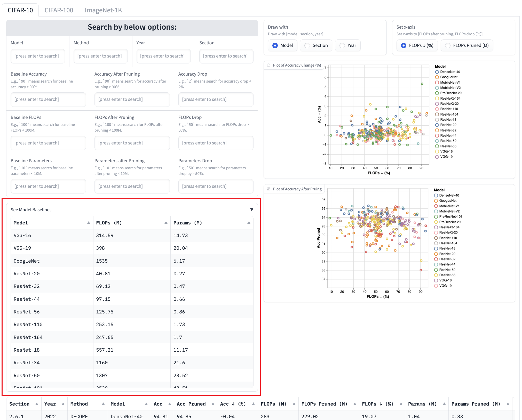This screenshot has height=420, width=522.
Task: Sort results by FLOPs Pruned (M) arrow
Action: click(x=355, y=404)
